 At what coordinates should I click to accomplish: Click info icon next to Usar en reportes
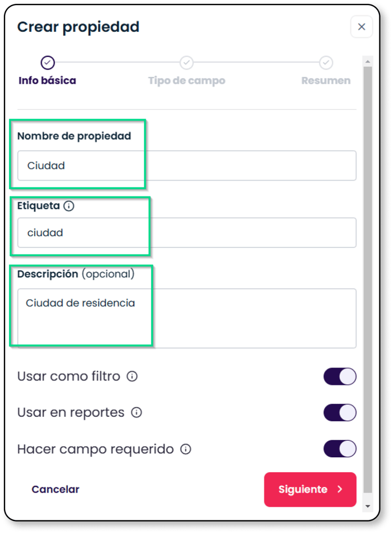(x=136, y=412)
